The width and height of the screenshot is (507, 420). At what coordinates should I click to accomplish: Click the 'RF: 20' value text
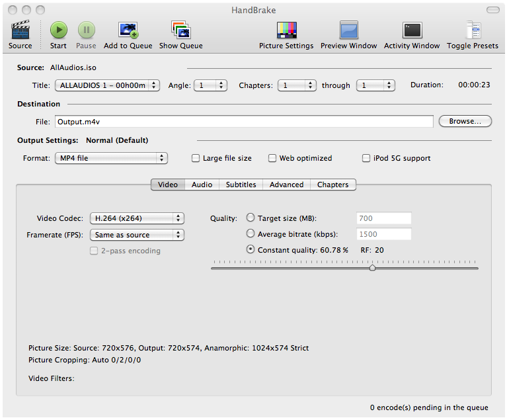[372, 250]
